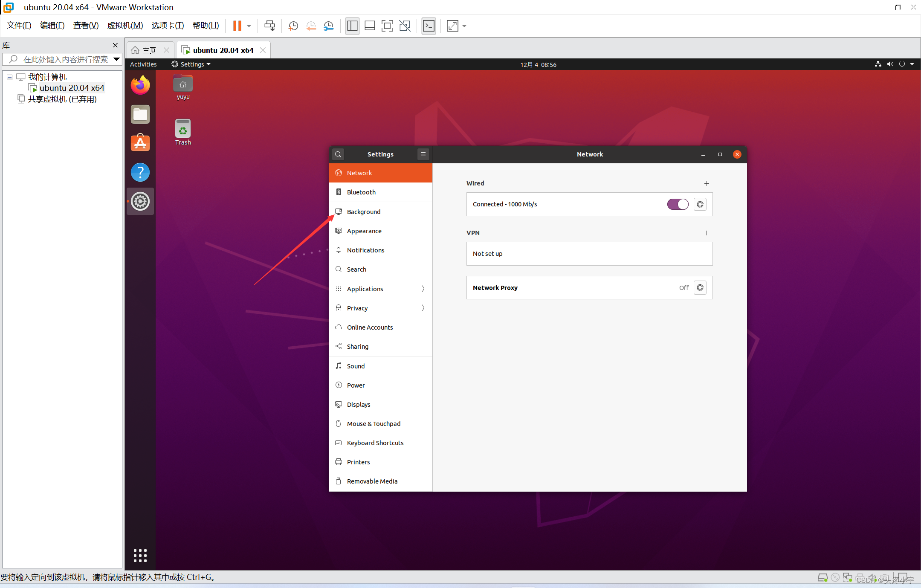
Task: Close the 库 library panel
Action: pos(115,45)
